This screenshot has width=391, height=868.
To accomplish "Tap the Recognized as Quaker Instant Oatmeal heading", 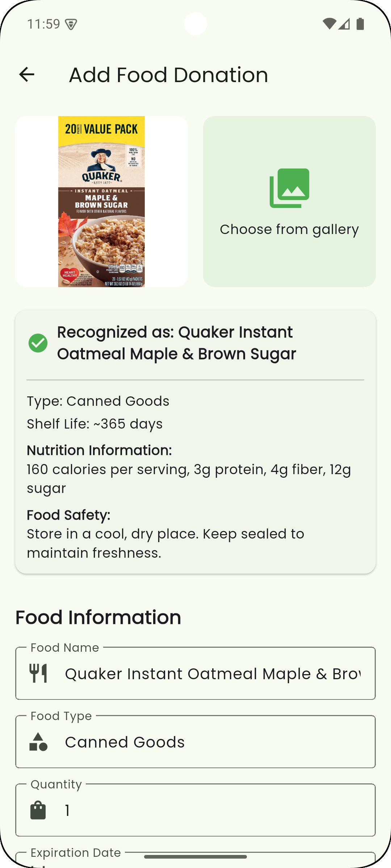I will coord(177,343).
